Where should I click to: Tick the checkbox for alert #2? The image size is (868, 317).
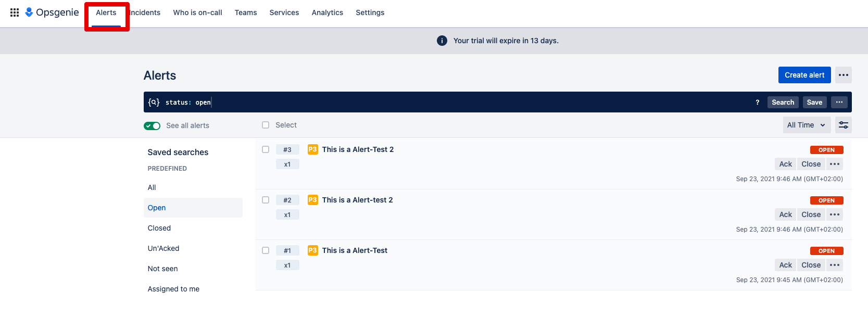point(266,200)
